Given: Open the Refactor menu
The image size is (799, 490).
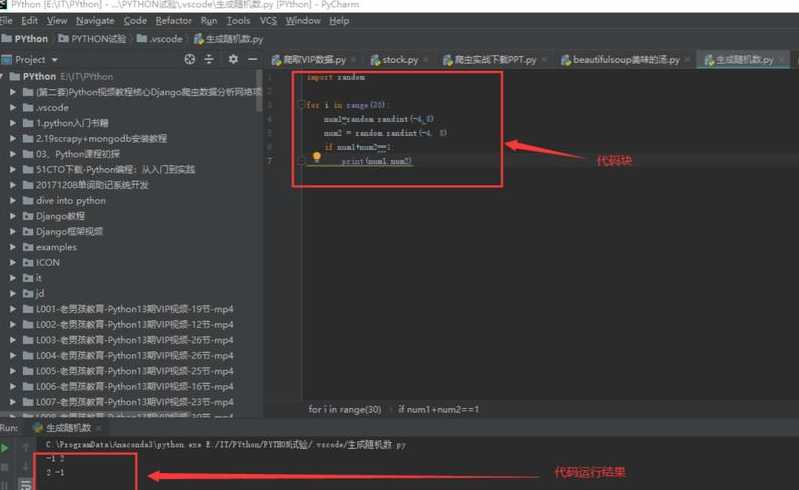Looking at the screenshot, I should click(x=173, y=21).
